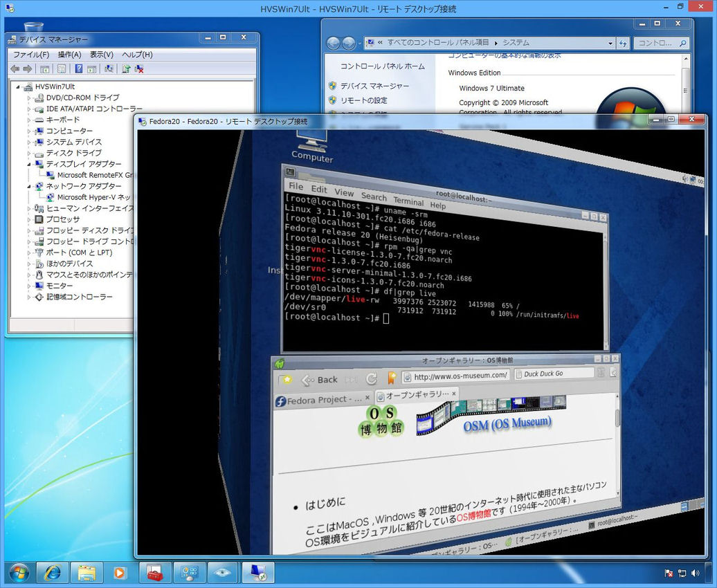Click the Remote Desktop Connection taskbar icon
Image resolution: width=717 pixels, height=588 pixels.
[x=258, y=573]
